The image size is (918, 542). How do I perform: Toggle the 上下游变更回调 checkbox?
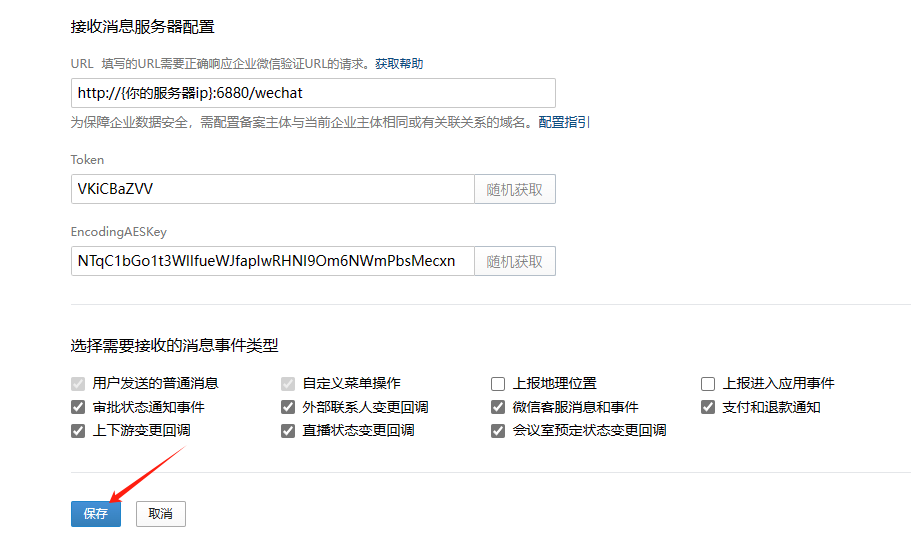pos(78,431)
